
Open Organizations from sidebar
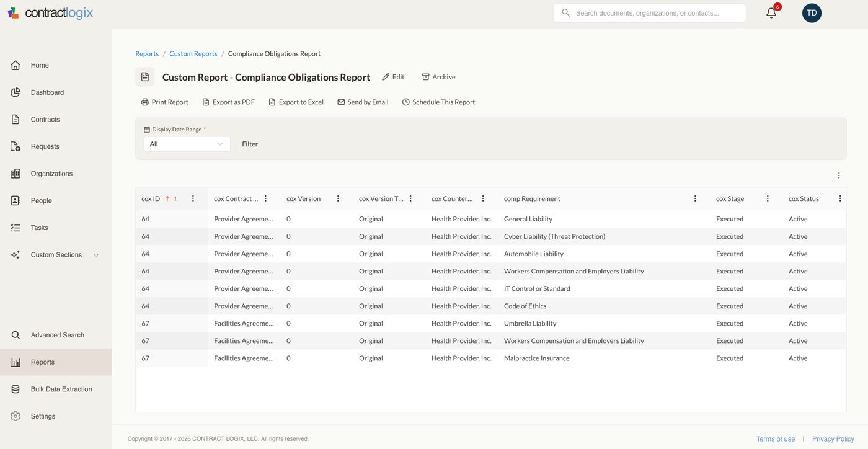click(51, 174)
